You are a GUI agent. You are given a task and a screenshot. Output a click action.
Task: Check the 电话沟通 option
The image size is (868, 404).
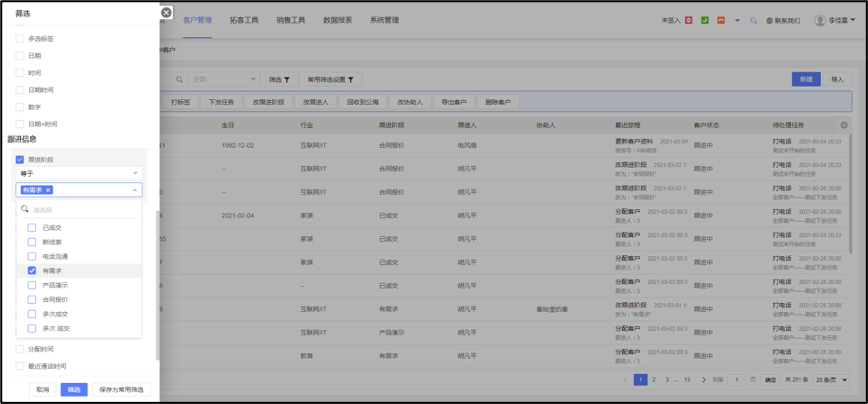[x=32, y=256]
